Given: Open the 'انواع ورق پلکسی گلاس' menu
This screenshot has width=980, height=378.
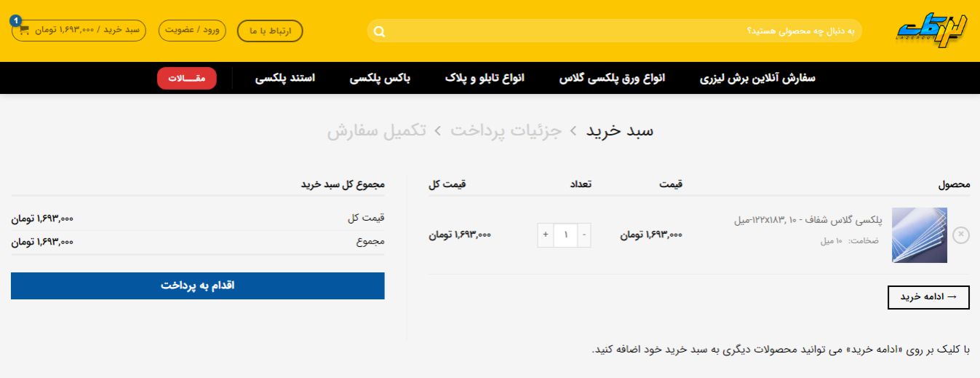Looking at the screenshot, I should coord(612,78).
